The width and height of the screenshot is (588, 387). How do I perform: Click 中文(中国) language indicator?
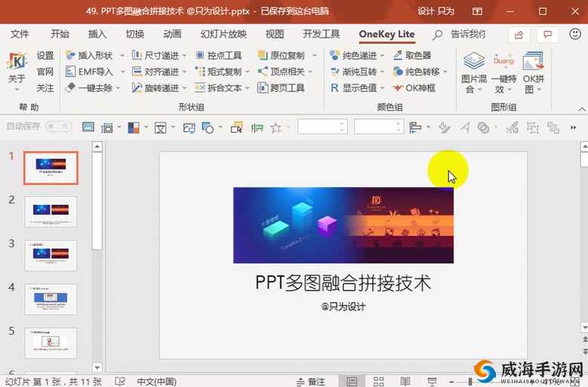[x=157, y=382]
